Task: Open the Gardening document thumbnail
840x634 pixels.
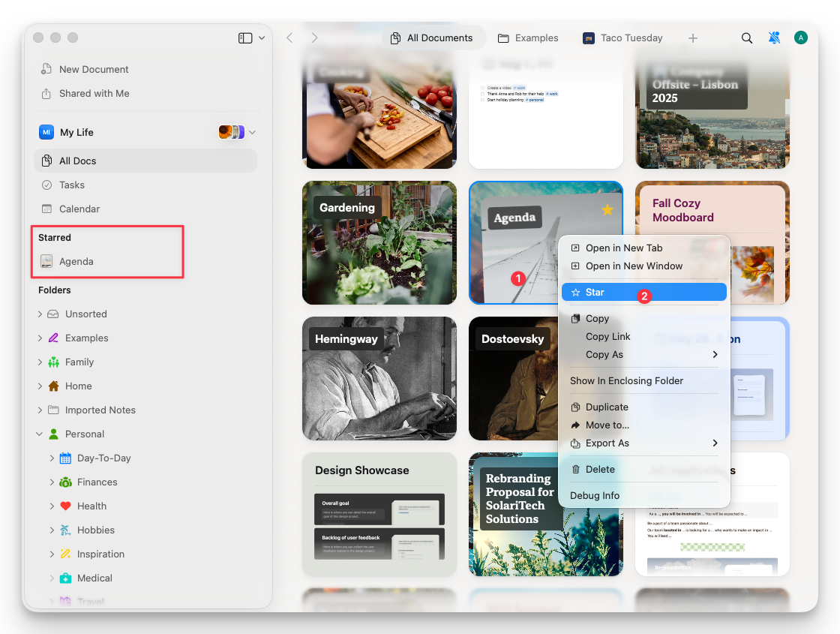Action: [x=379, y=243]
